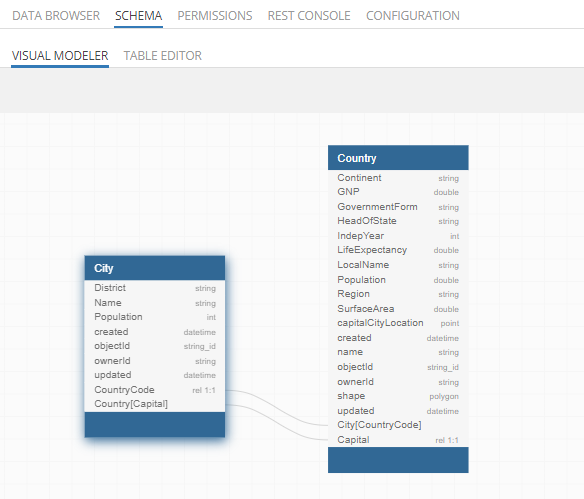584x499 pixels.
Task: Click the updated row in Country table
Action: pos(398,411)
